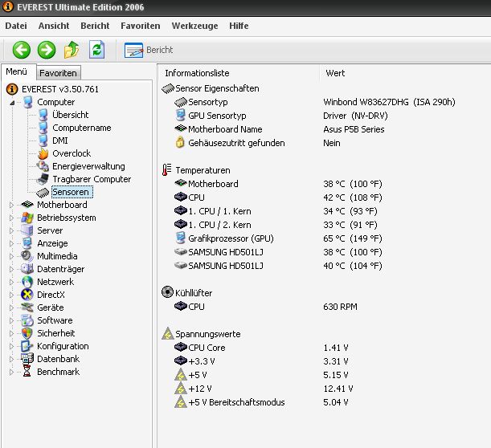
Task: Click the Anzeige monitor icon
Action: (27, 243)
